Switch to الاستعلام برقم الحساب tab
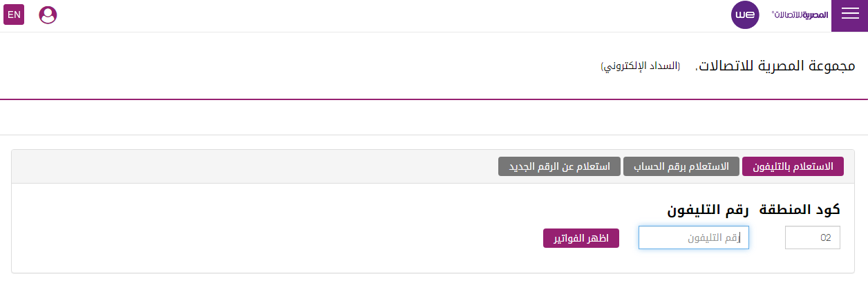The image size is (868, 292). coord(681,166)
